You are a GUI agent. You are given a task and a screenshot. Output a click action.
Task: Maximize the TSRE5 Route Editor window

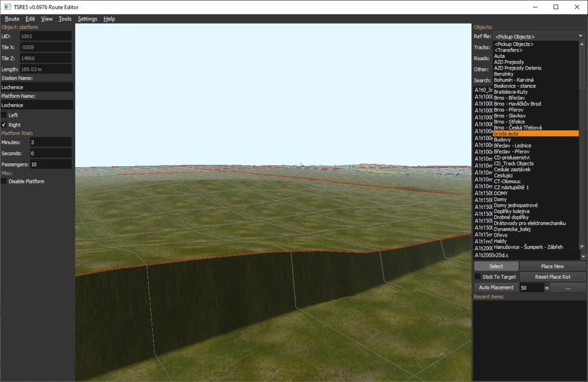pos(555,7)
